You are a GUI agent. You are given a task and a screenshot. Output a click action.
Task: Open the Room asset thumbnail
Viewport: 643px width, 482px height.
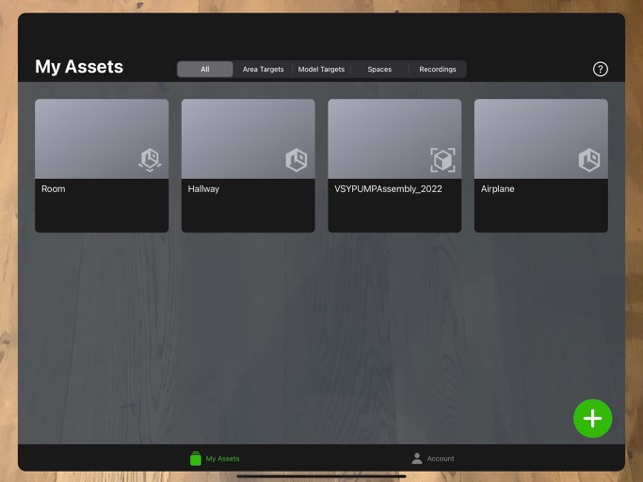102,139
